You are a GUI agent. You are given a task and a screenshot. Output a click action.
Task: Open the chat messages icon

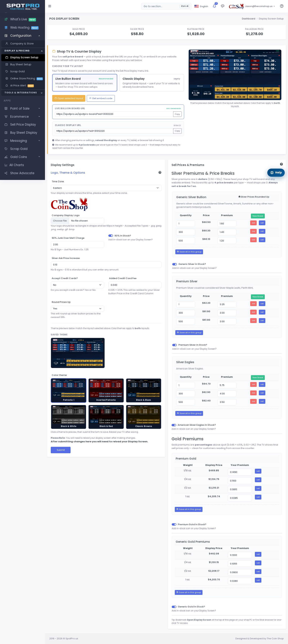click(x=222, y=6)
